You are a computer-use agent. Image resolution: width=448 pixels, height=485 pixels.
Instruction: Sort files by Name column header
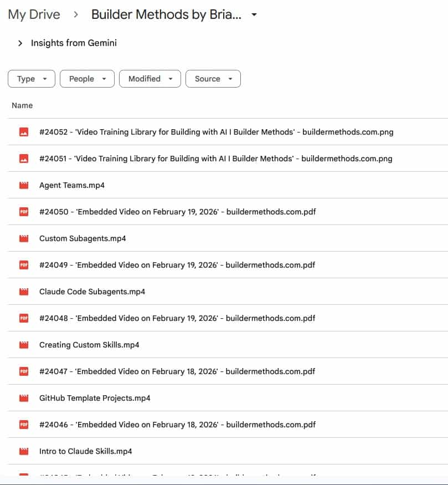(x=22, y=105)
